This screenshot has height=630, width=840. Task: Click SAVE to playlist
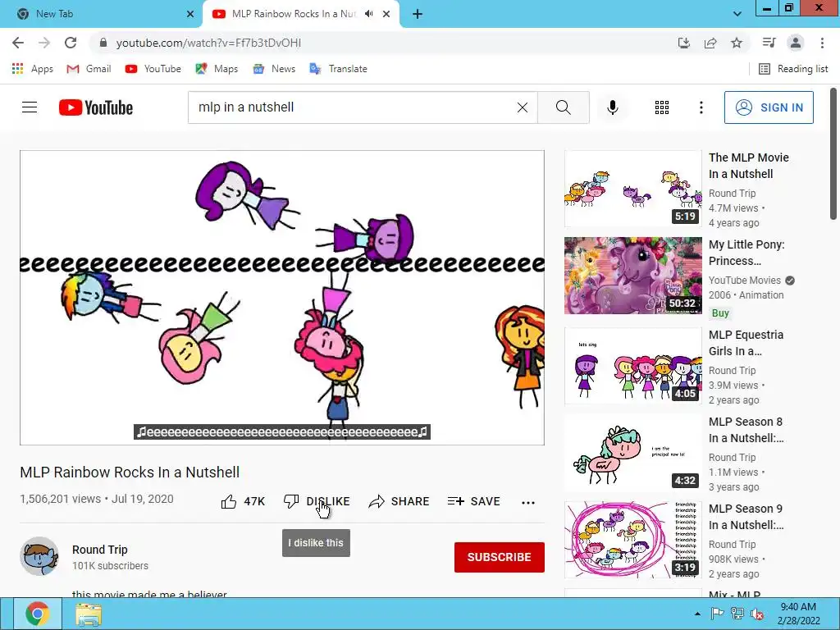(x=474, y=501)
